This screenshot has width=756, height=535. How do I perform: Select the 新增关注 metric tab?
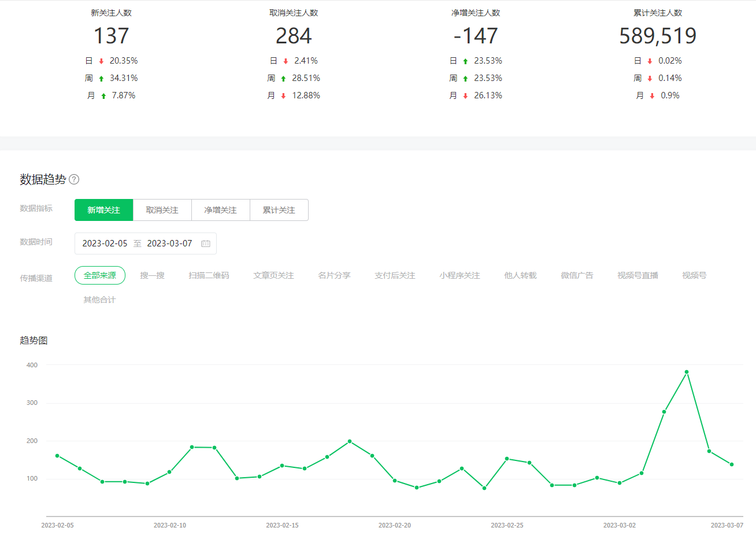(x=104, y=210)
